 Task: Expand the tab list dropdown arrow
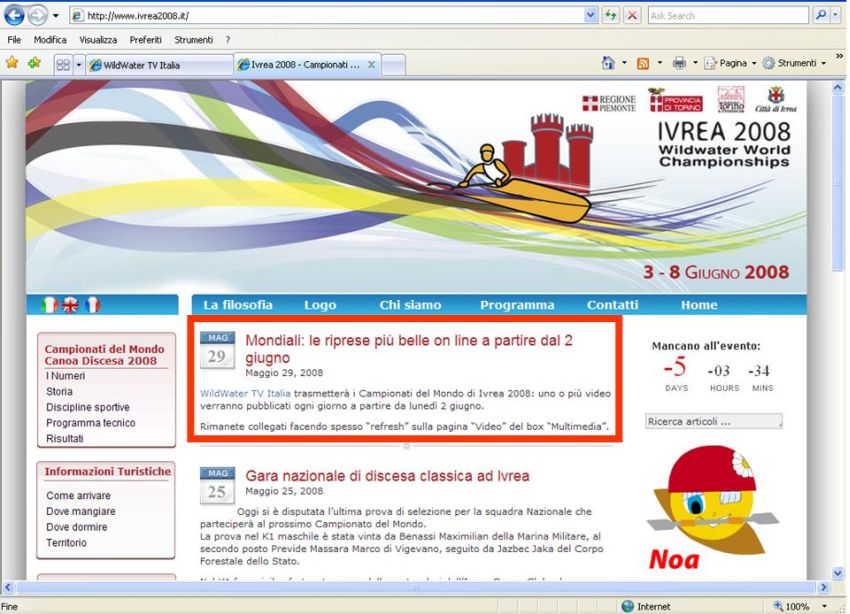[x=79, y=65]
